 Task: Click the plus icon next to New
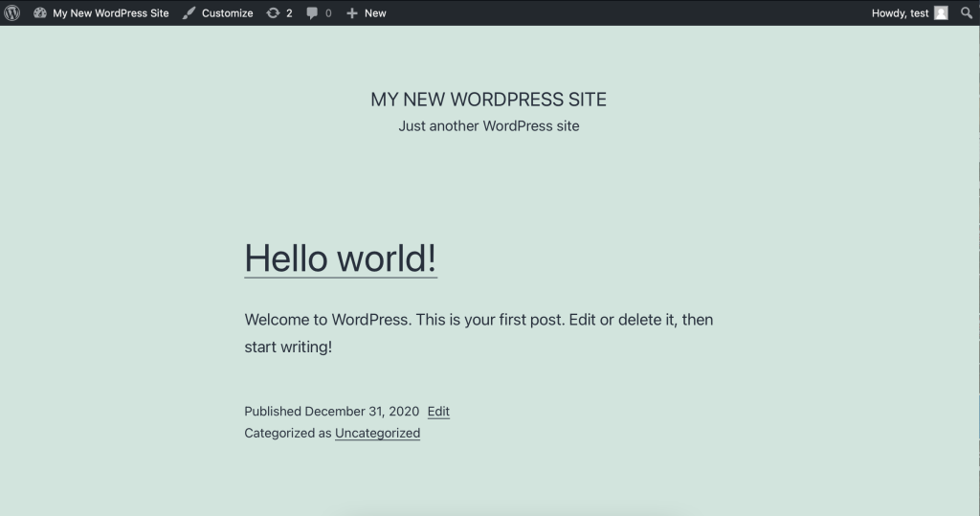tap(352, 13)
